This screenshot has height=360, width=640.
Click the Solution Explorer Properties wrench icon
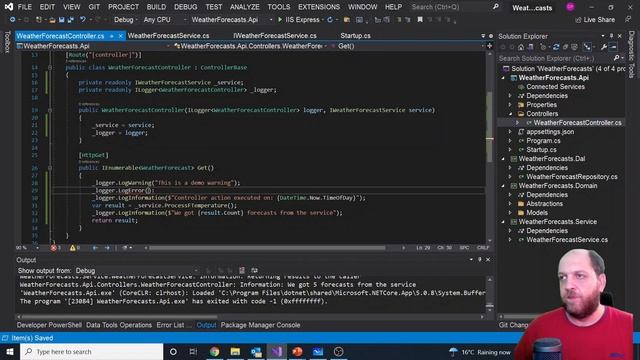point(604,47)
